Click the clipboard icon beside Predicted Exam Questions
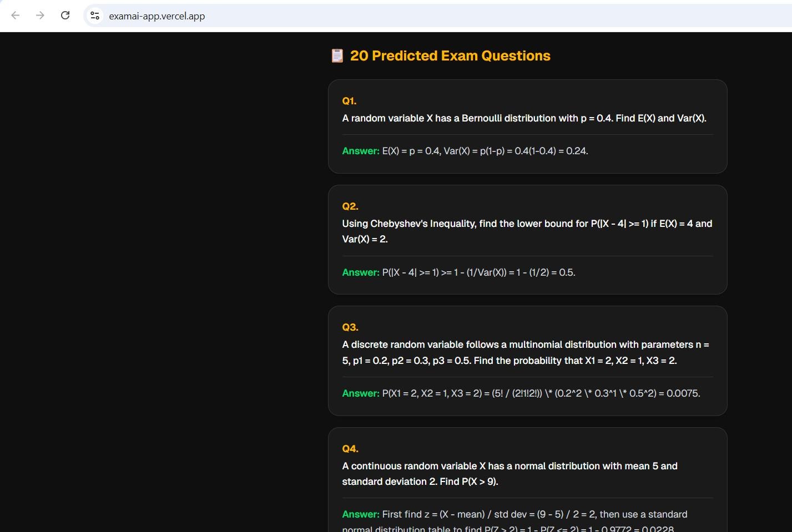Viewport: 792px width, 532px height. pos(337,55)
